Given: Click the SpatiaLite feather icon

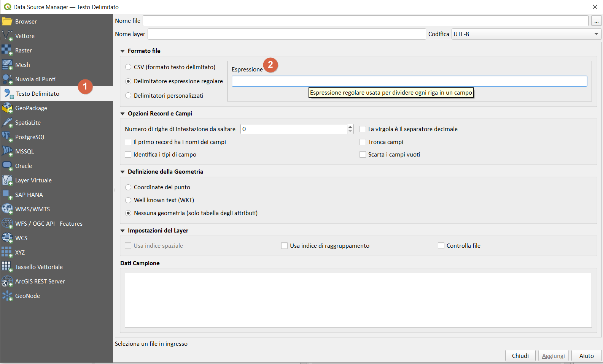Looking at the screenshot, I should 7,123.
